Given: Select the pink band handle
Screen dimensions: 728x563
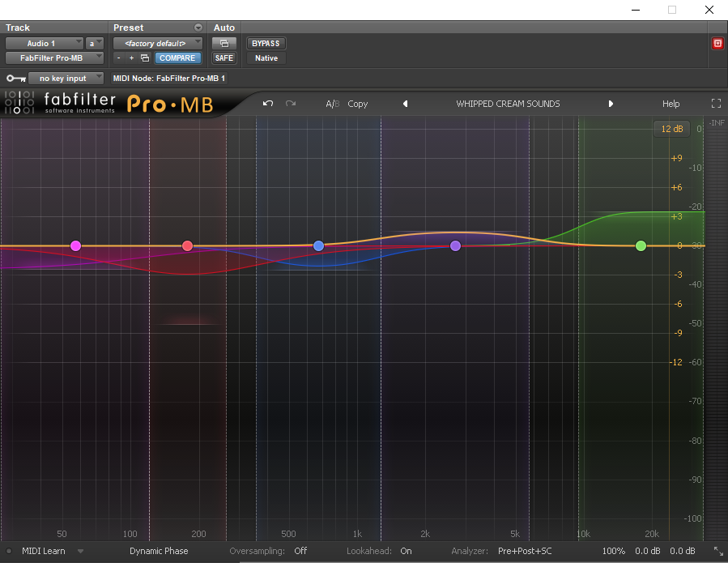Looking at the screenshot, I should click(75, 245).
